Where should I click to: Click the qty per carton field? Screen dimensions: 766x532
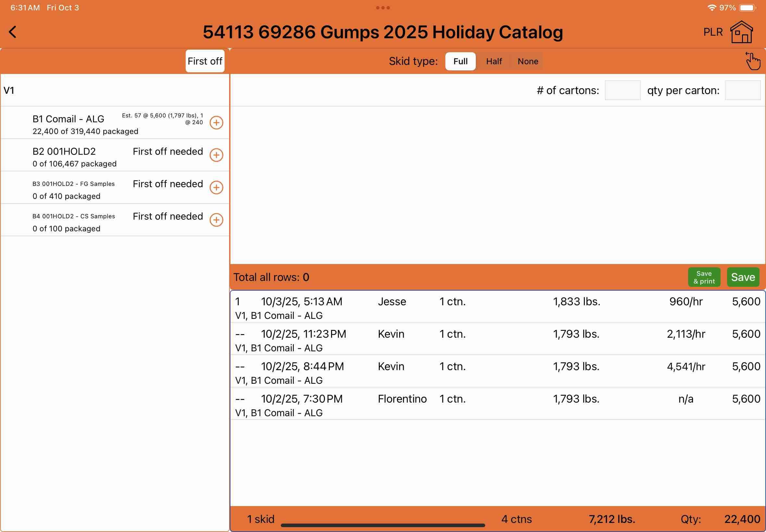coord(742,90)
